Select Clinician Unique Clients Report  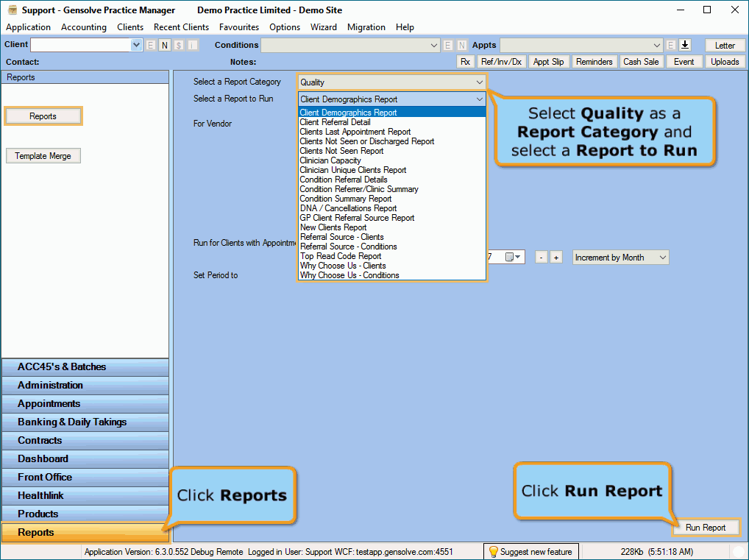(x=391, y=170)
